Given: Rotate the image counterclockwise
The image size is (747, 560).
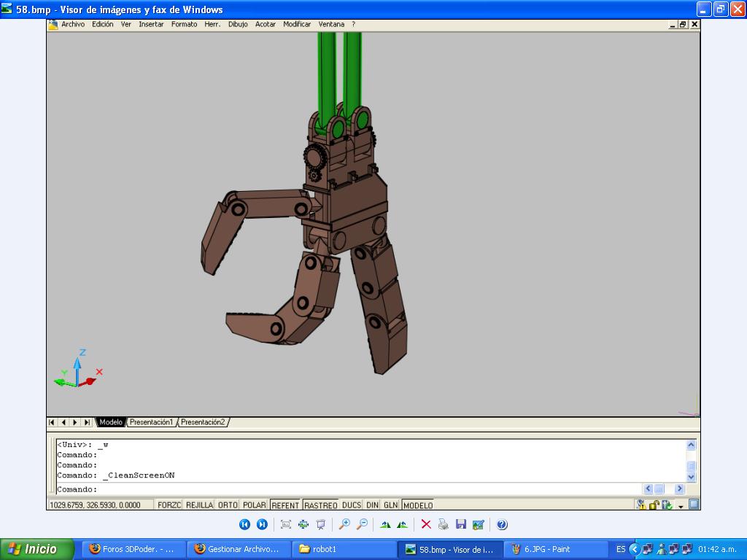Looking at the screenshot, I should pyautogui.click(x=402, y=524).
